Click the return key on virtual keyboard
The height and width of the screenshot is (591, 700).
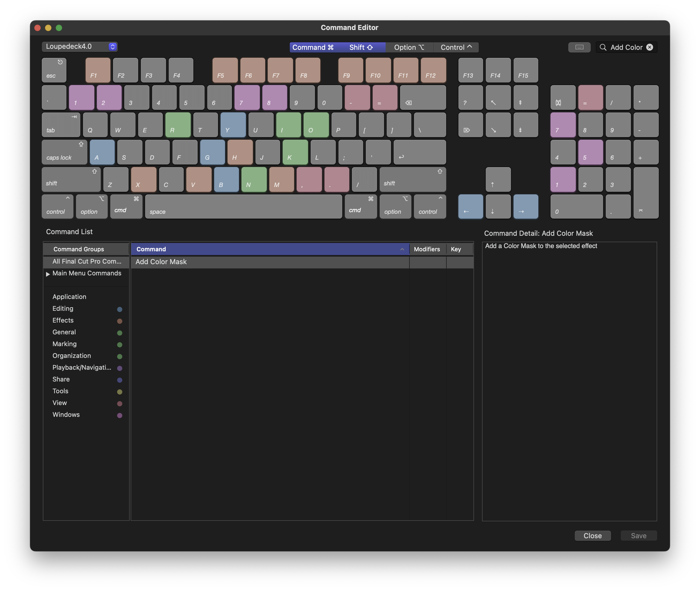point(419,152)
